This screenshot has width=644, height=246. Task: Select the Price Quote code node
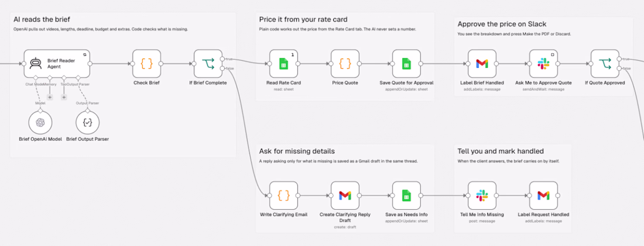pos(345,64)
